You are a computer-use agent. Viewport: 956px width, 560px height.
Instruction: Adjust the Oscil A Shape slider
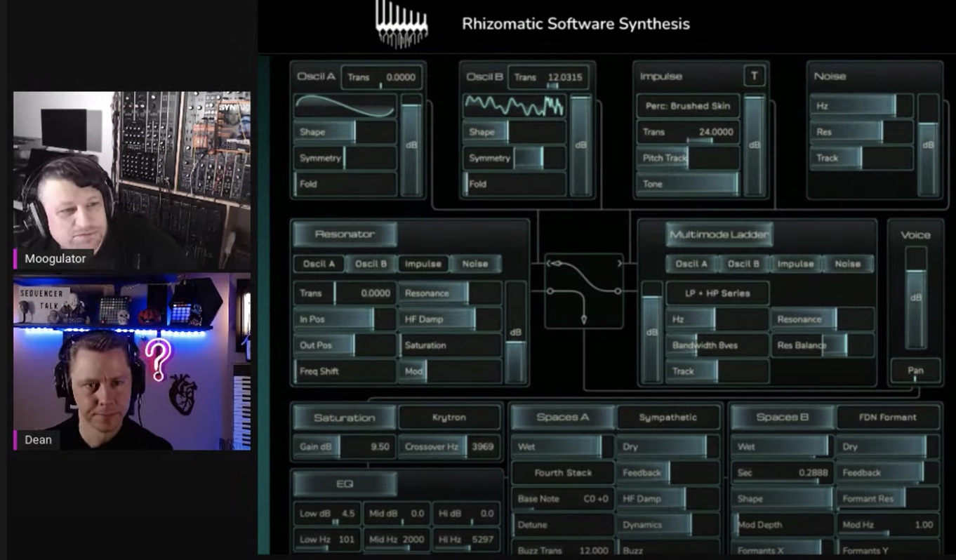(345, 132)
